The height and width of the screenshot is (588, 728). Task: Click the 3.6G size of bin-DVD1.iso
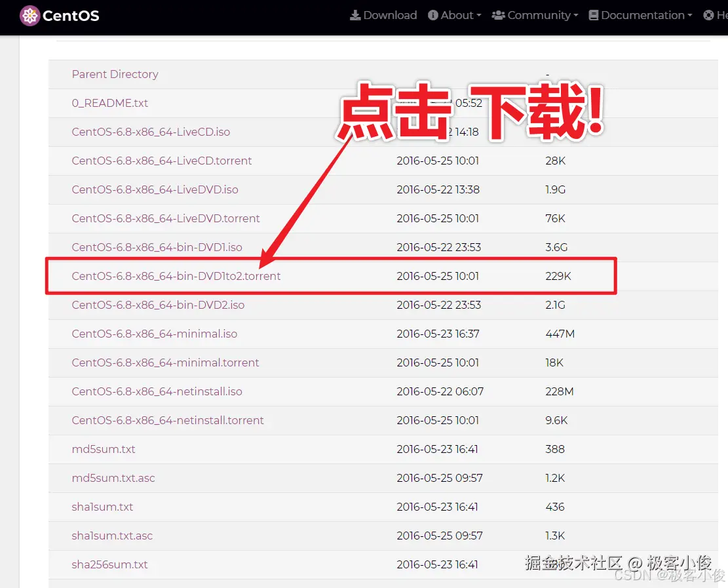(x=556, y=247)
